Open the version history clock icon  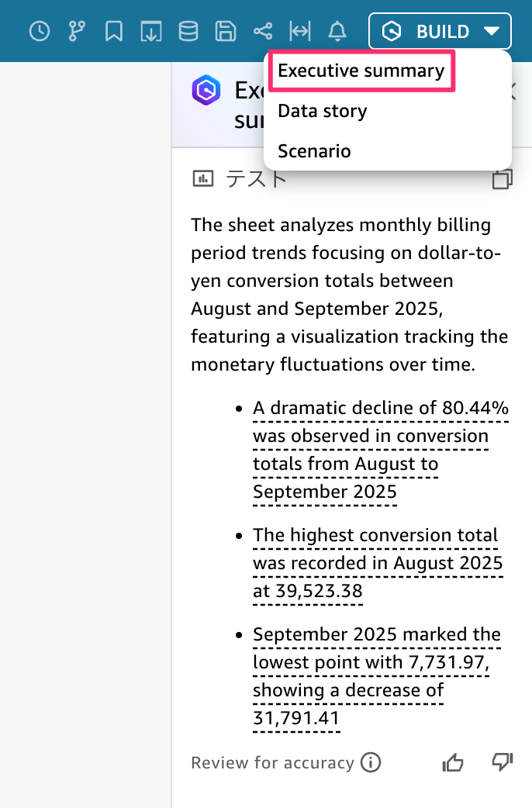(x=40, y=32)
